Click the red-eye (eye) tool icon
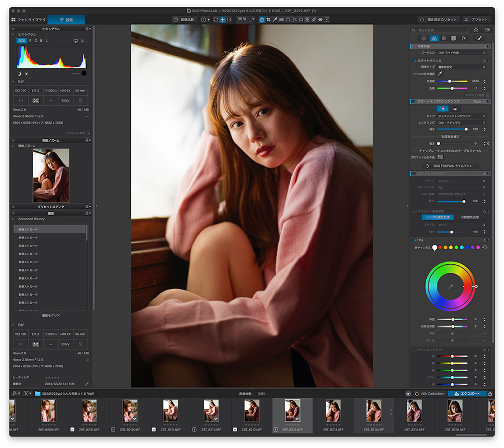This screenshot has width=504, height=448. coord(321,20)
